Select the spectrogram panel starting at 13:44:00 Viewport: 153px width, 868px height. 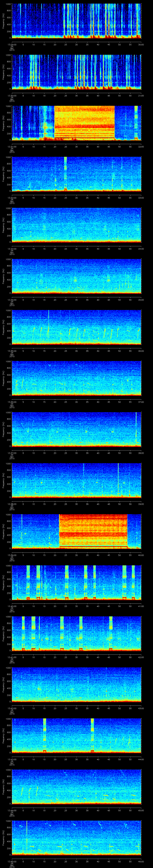pyautogui.click(x=77, y=786)
